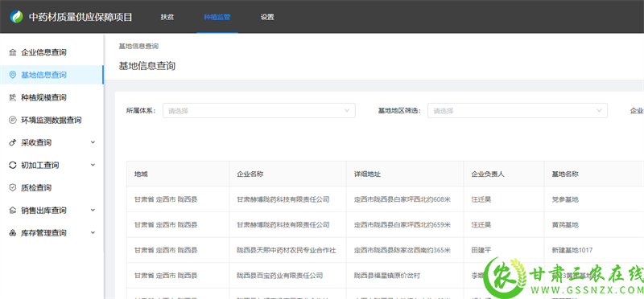Switch to the 扶贫 top tab
This screenshot has width=644, height=299.
(x=167, y=17)
